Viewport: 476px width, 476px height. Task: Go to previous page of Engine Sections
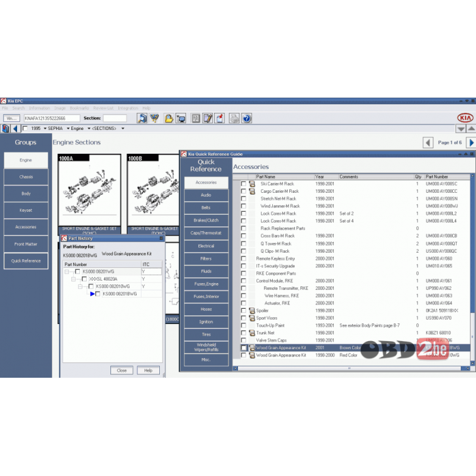click(428, 142)
